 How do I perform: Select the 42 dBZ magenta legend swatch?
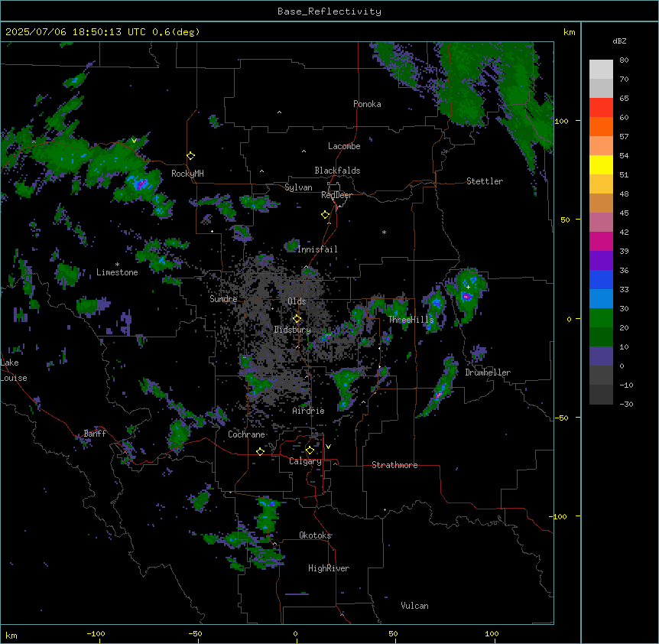(601, 241)
